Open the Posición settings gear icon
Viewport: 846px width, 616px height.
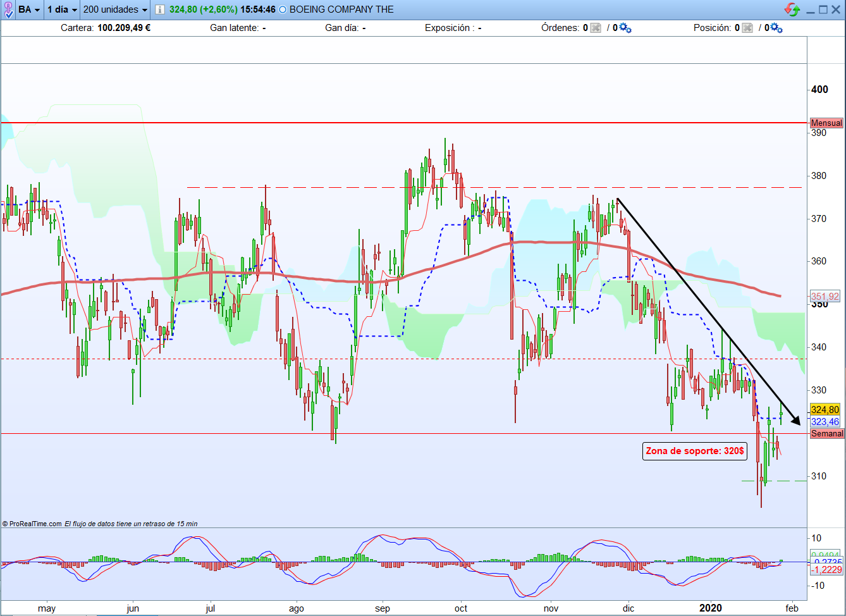pyautogui.click(x=776, y=28)
